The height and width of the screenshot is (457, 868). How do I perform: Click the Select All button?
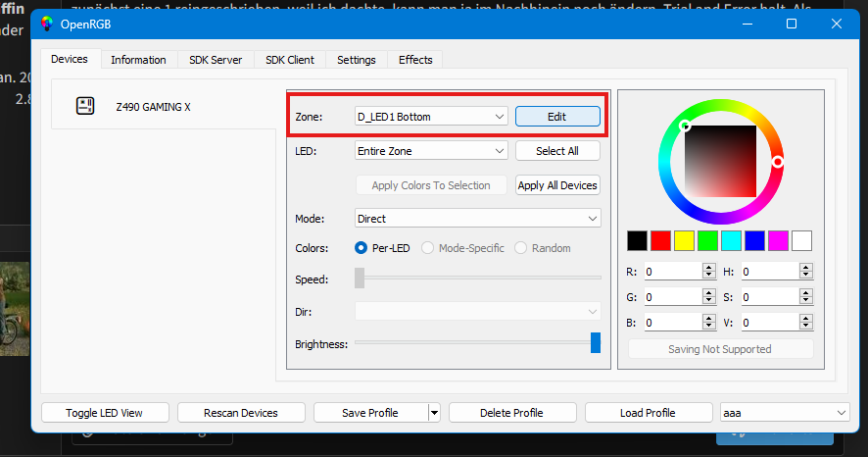(x=557, y=151)
